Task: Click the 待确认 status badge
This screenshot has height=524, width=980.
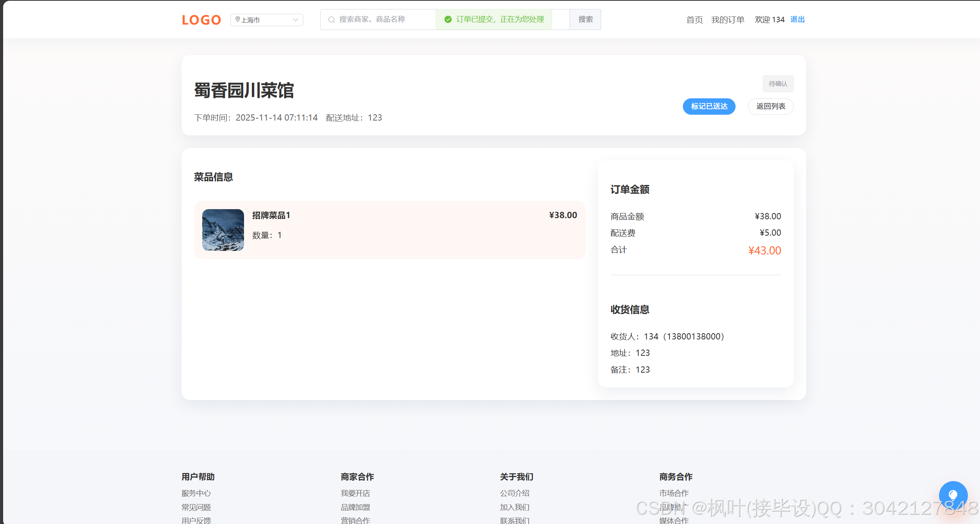Action: (x=777, y=83)
